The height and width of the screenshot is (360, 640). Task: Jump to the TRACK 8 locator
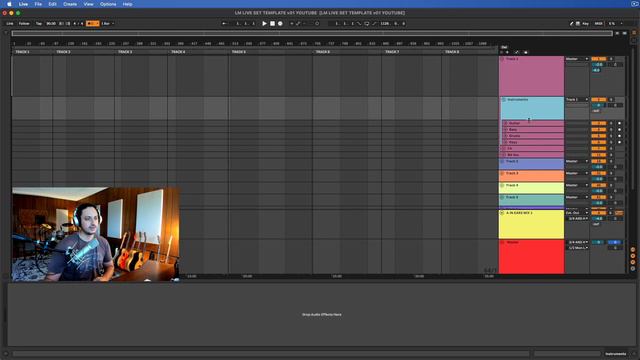(452, 52)
